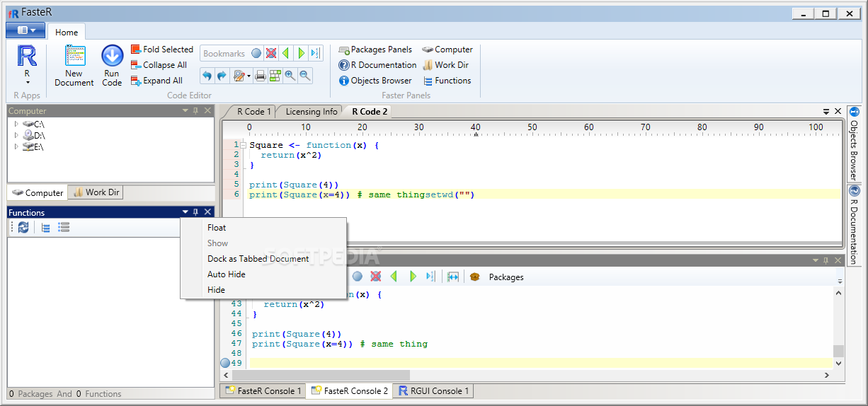
Task: Show the Functions panel from ribbon
Action: coord(447,81)
